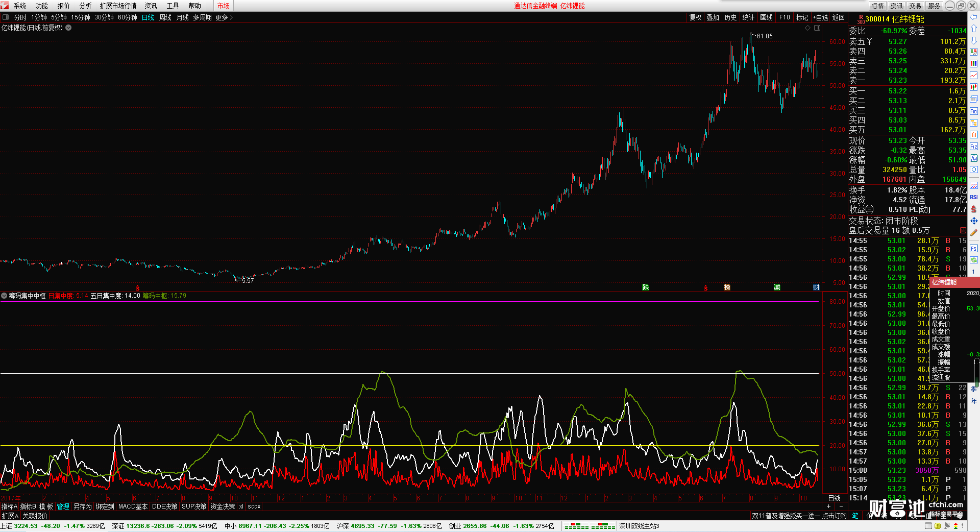Click the 深圳双线主站3 server status text
Image resolution: width=980 pixels, height=532 pixels.
tap(639, 526)
